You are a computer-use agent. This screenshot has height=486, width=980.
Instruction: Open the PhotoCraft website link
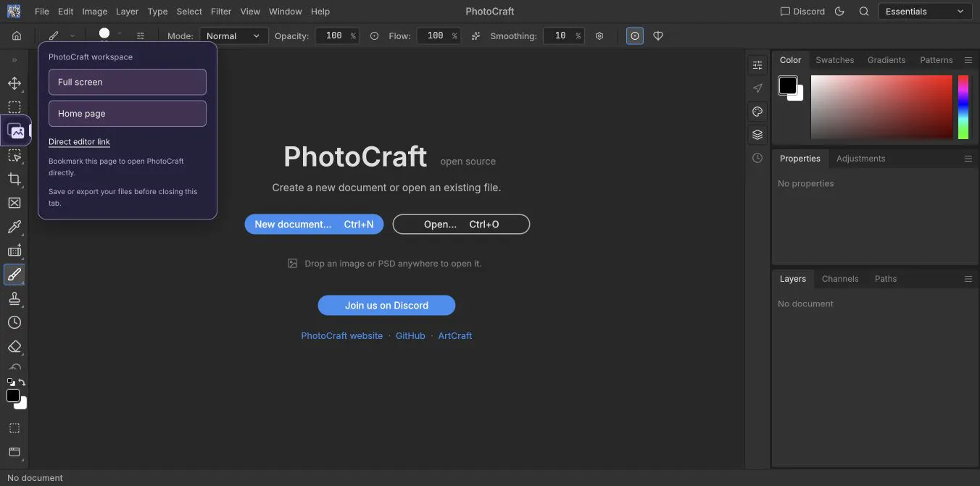342,336
